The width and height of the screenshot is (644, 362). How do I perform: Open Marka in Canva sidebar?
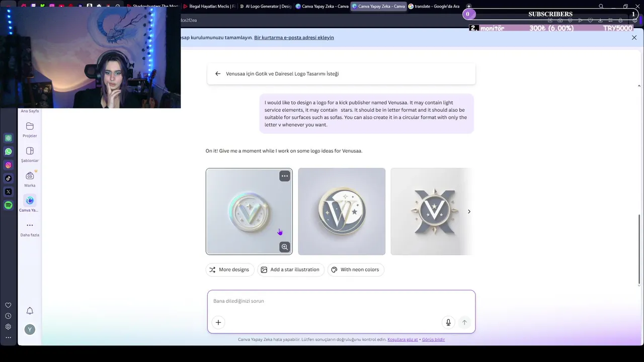(30, 179)
